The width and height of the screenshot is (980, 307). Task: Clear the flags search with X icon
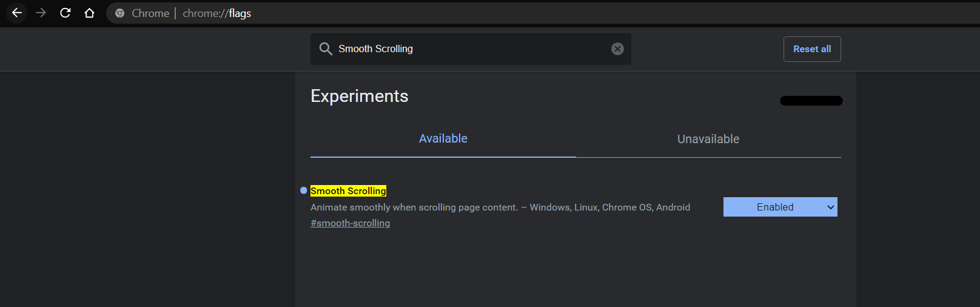pyautogui.click(x=617, y=49)
